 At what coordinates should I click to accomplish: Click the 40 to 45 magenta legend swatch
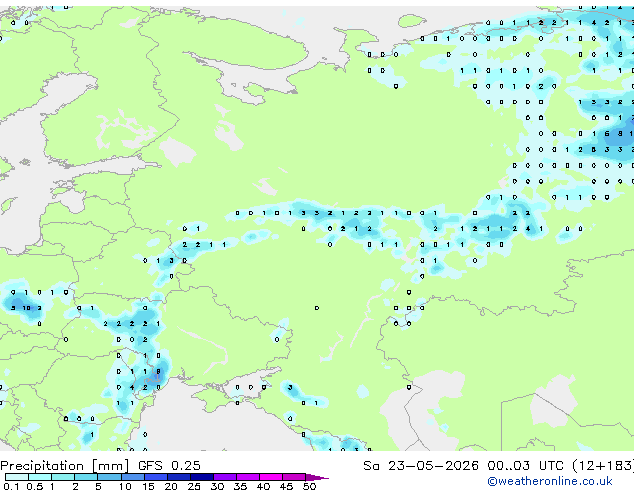pos(271,477)
